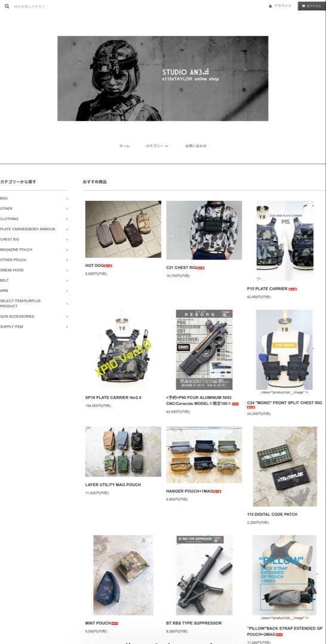Viewport: 326px width, 644px height.
Task: Click the search magnifier icon
Action: coord(7,7)
